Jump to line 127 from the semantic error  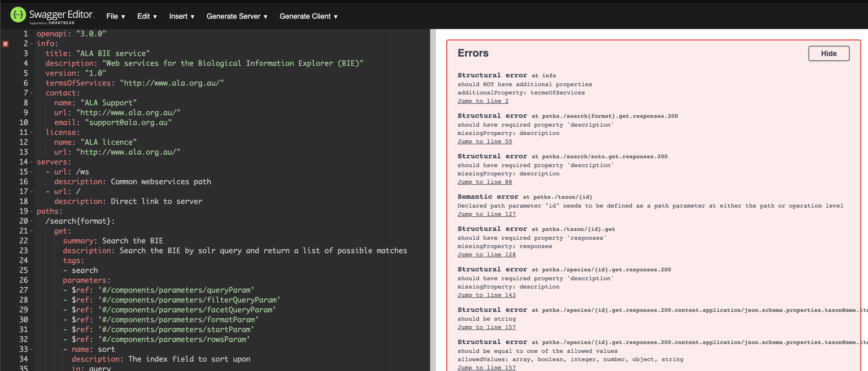(x=487, y=214)
